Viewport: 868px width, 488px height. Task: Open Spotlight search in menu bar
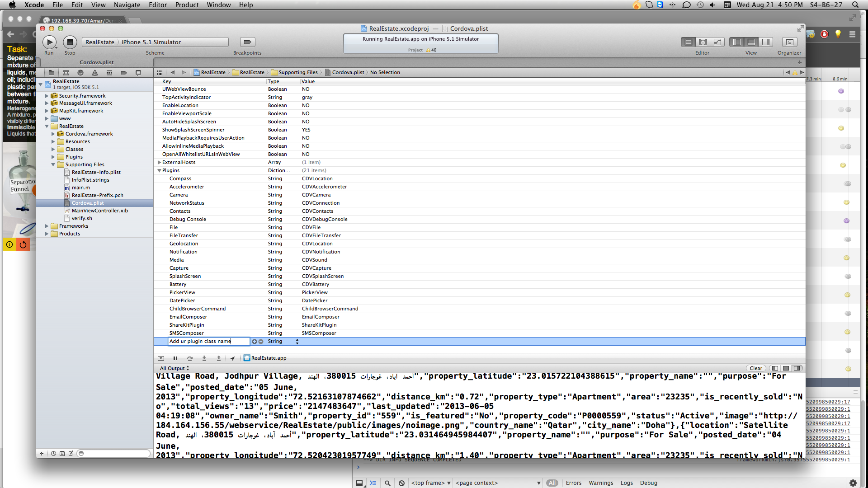pyautogui.click(x=855, y=5)
